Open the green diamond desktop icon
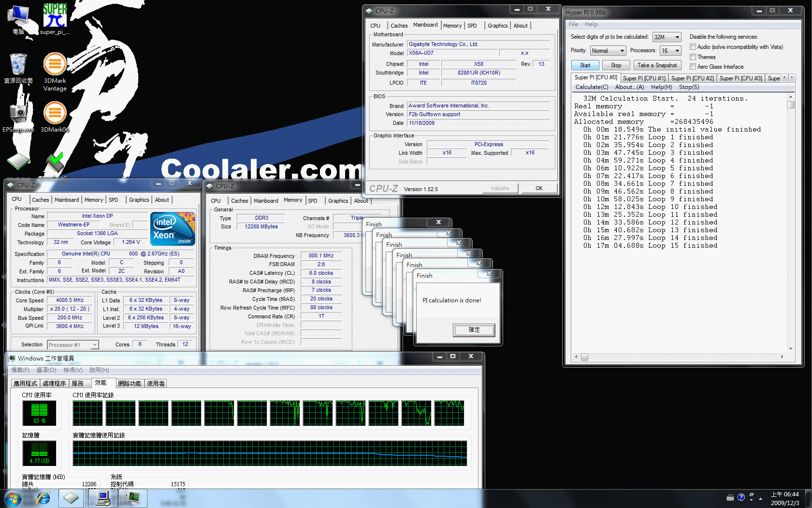Screen dimensions: 812x508 click(18, 162)
